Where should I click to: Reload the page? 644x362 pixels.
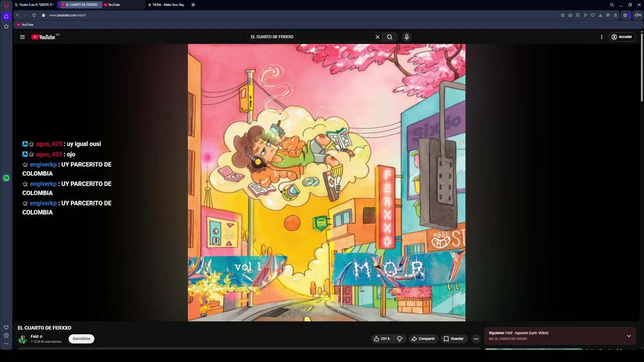pyautogui.click(x=34, y=15)
